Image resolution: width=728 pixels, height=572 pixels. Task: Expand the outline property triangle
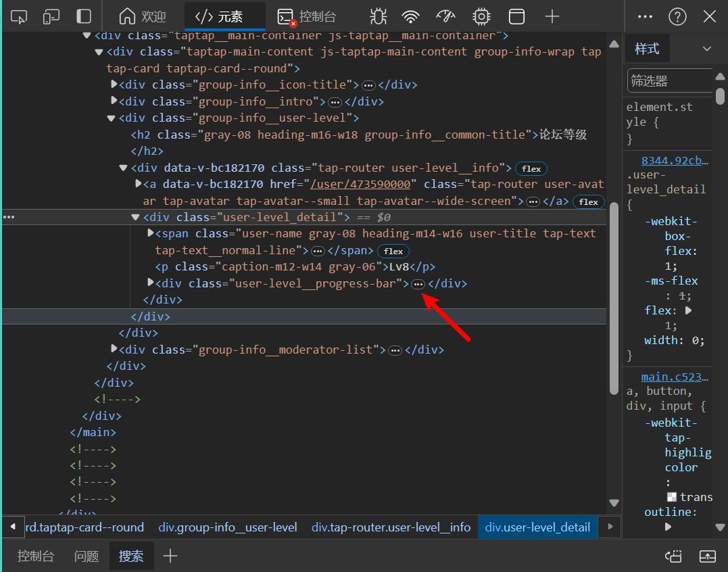(668, 527)
